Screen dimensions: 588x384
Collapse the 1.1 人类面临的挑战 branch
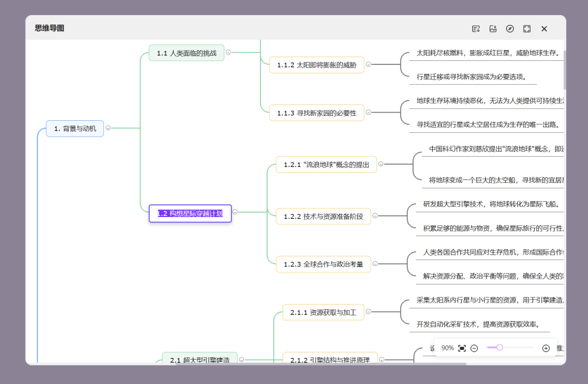coord(228,53)
